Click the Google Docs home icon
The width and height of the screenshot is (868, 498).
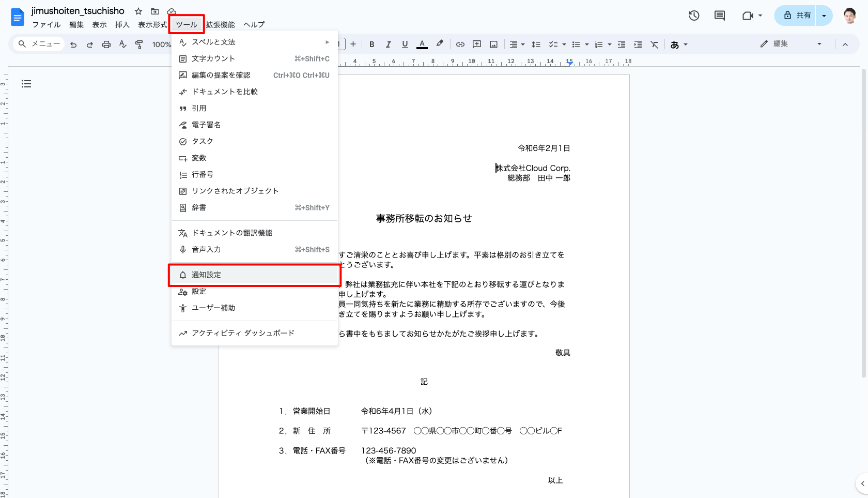tap(18, 17)
